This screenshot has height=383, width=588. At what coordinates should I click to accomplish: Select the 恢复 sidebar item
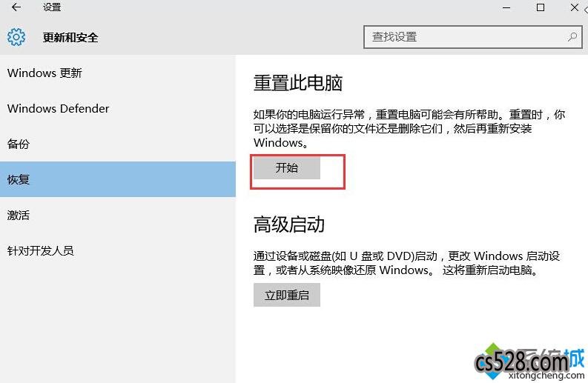(x=118, y=179)
